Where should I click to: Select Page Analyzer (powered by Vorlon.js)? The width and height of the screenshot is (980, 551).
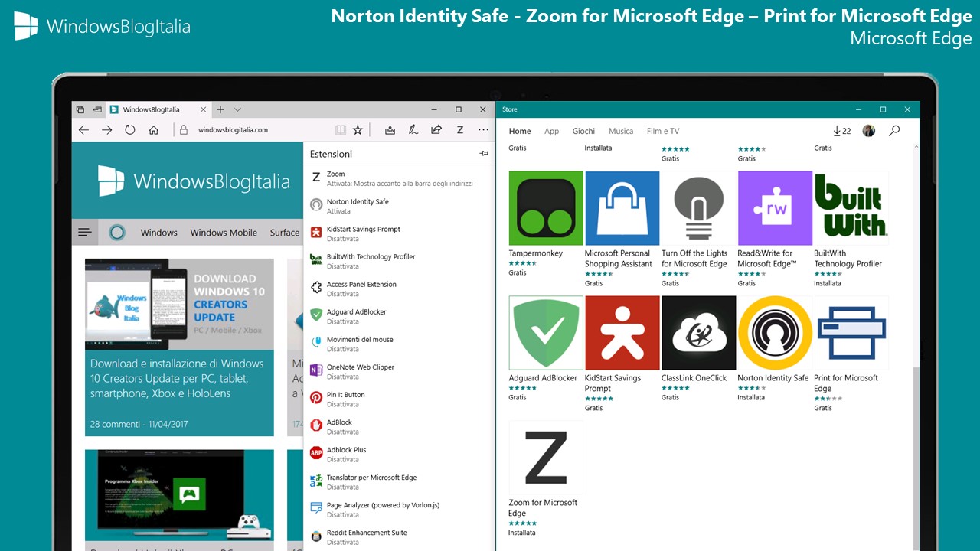[x=398, y=510]
